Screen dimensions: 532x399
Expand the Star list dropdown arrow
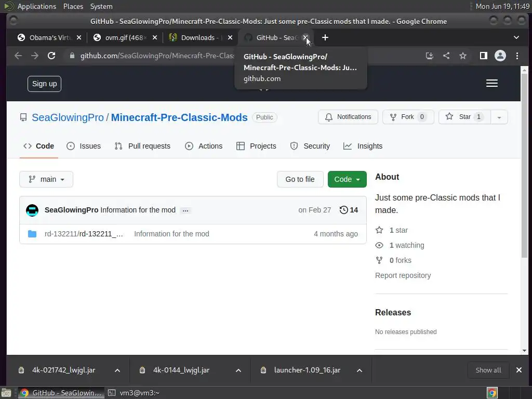point(499,117)
